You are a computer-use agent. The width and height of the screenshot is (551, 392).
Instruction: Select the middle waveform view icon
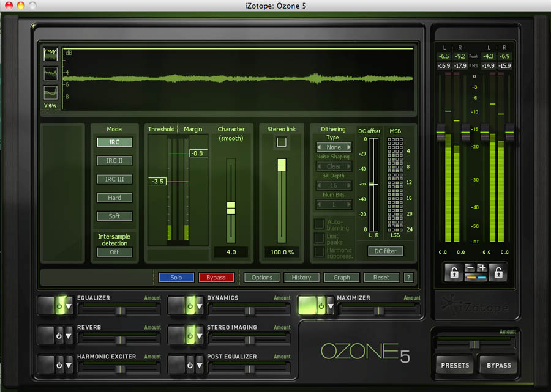(50, 74)
